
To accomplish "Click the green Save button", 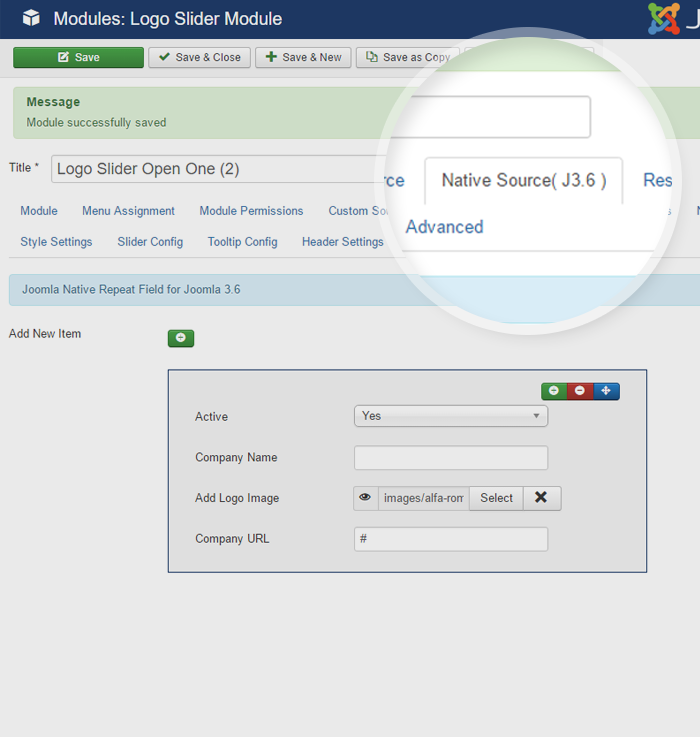I will (78, 57).
